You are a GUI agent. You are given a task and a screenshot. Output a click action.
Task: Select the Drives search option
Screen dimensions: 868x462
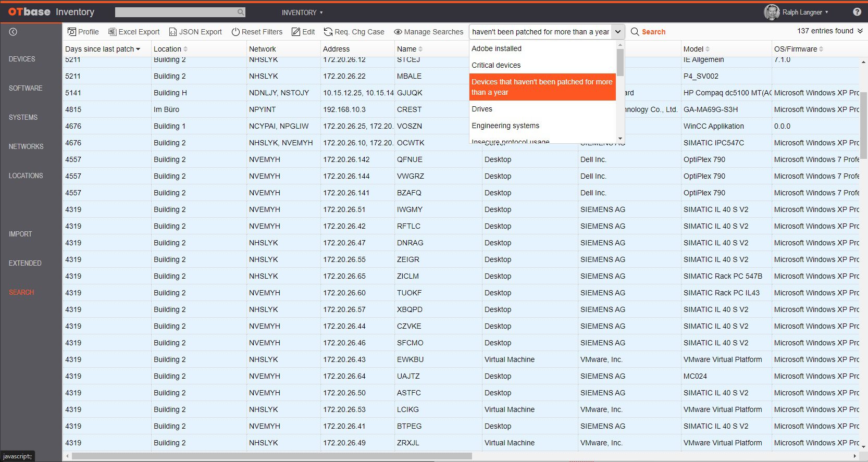point(542,109)
